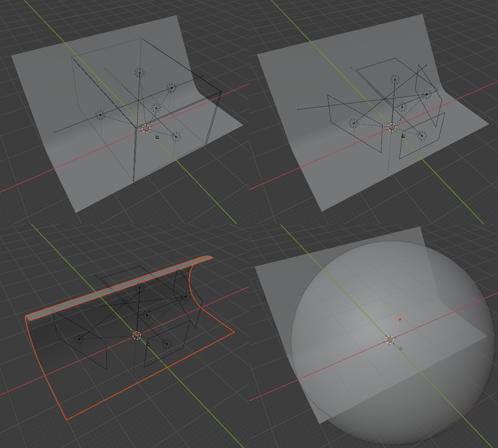
Task: Select the topmost point light gizmo in the top-left viewport
Action: 139,72
